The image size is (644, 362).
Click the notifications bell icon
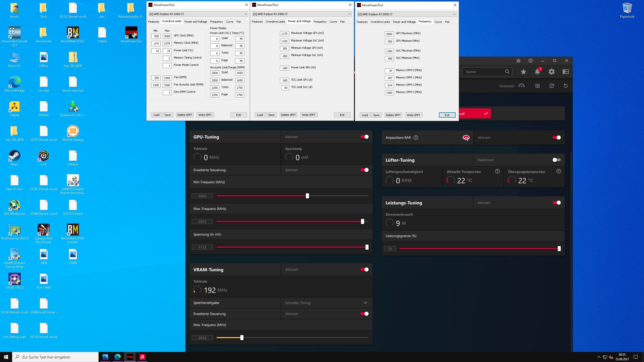coord(537,72)
